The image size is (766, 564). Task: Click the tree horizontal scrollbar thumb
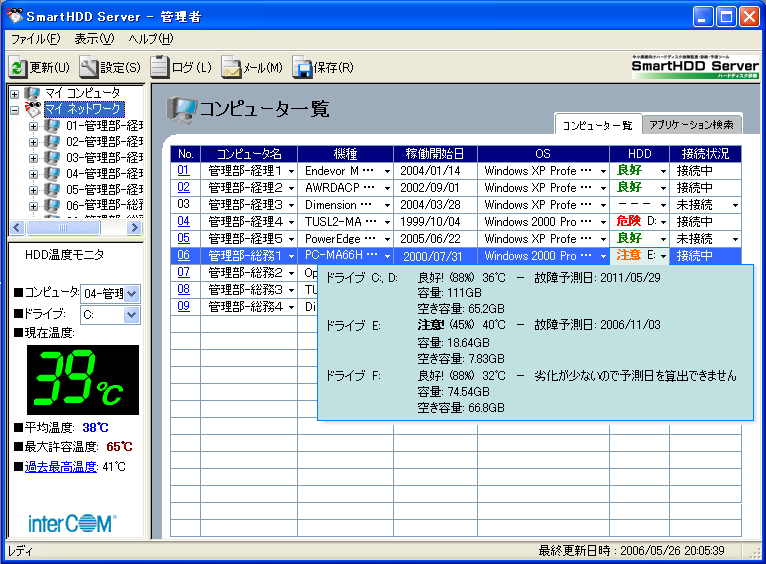tap(63, 228)
